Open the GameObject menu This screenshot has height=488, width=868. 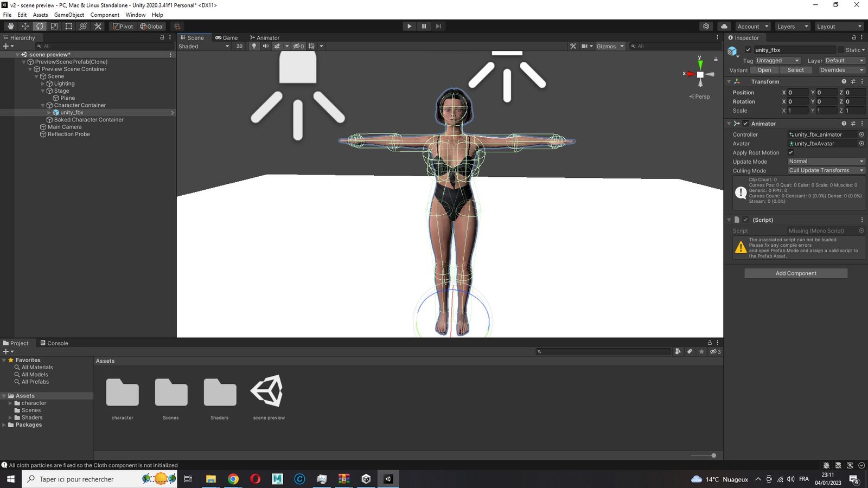69,15
